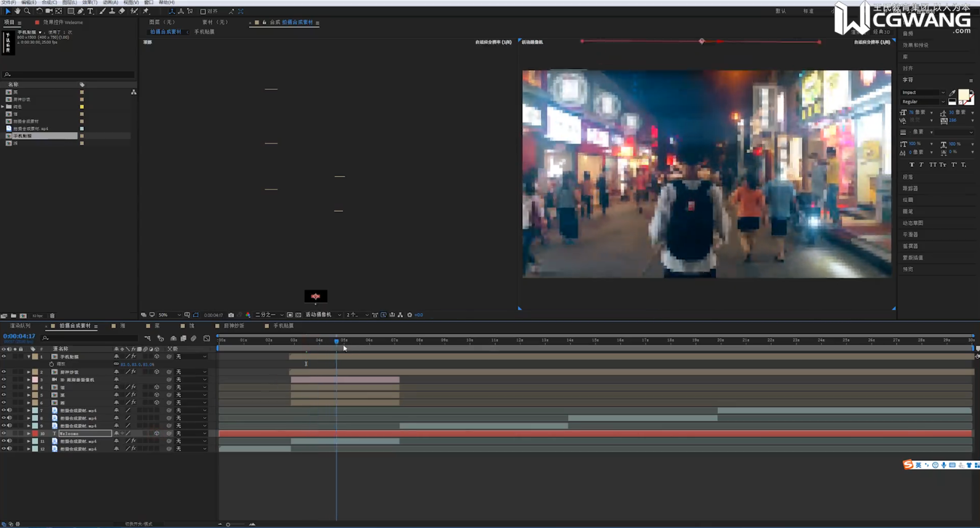Toggle 3D switch on Welcome layer
The height and width of the screenshot is (528, 980).
pyautogui.click(x=157, y=434)
